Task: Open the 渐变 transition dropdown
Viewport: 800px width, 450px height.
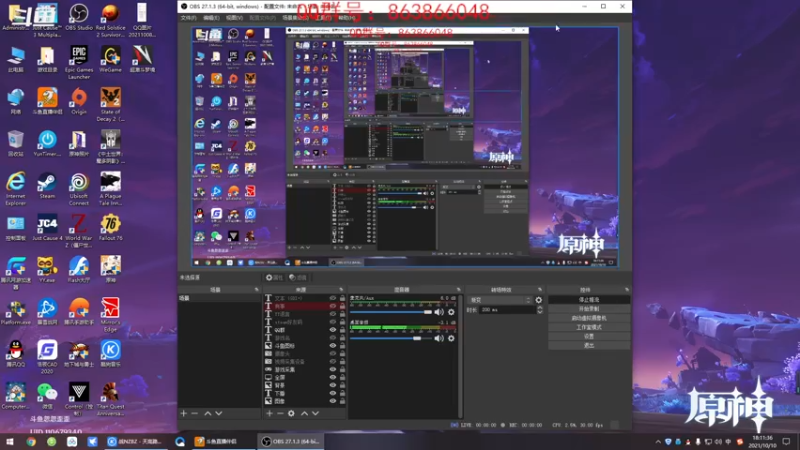Action: (500, 300)
